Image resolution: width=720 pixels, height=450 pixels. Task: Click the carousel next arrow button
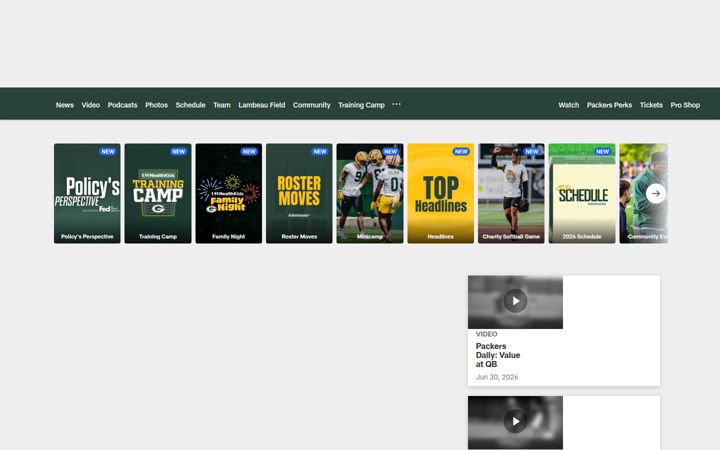coord(656,193)
